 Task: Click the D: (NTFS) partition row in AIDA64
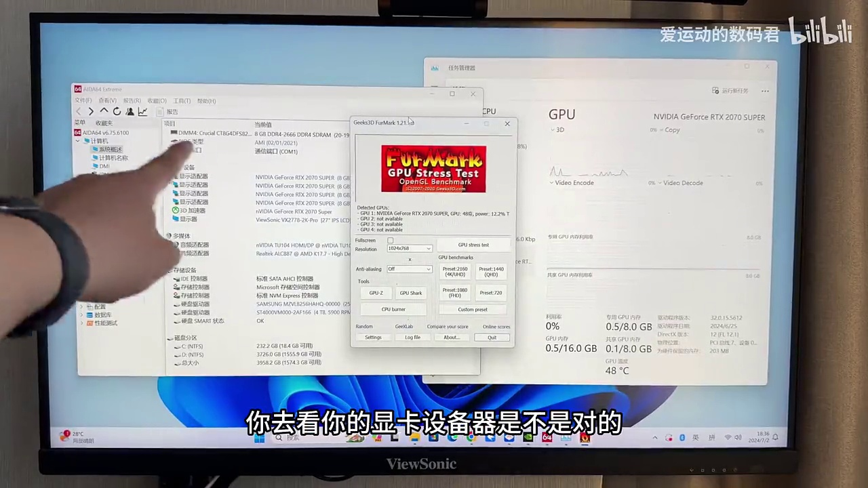(x=247, y=354)
